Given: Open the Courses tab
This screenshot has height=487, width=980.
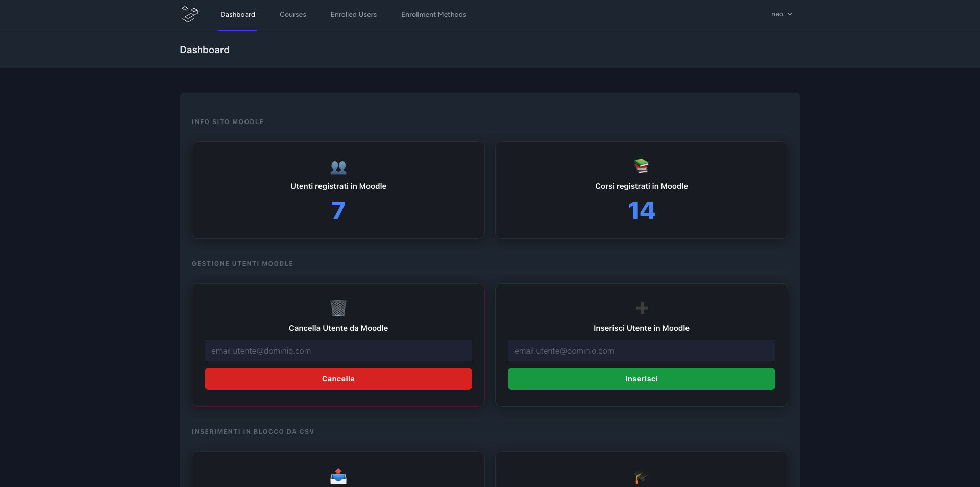Looking at the screenshot, I should click(293, 15).
